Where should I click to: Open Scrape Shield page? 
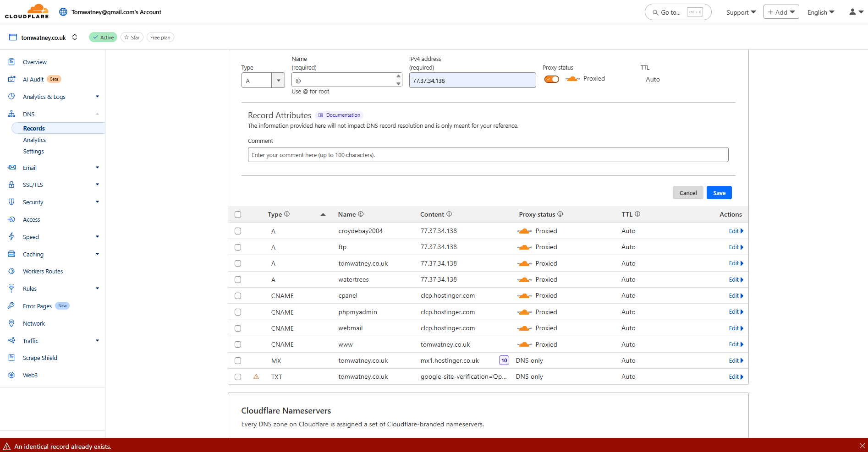pyautogui.click(x=40, y=358)
